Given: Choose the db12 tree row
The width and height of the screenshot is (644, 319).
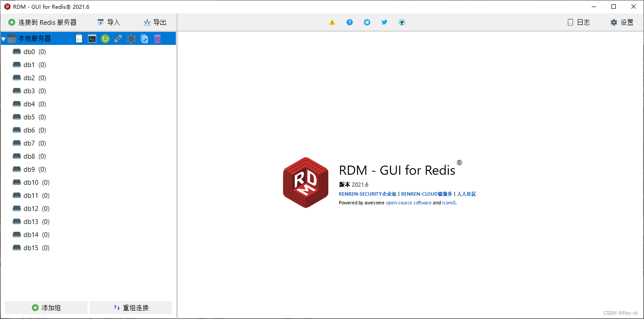Looking at the screenshot, I should tap(88, 209).
